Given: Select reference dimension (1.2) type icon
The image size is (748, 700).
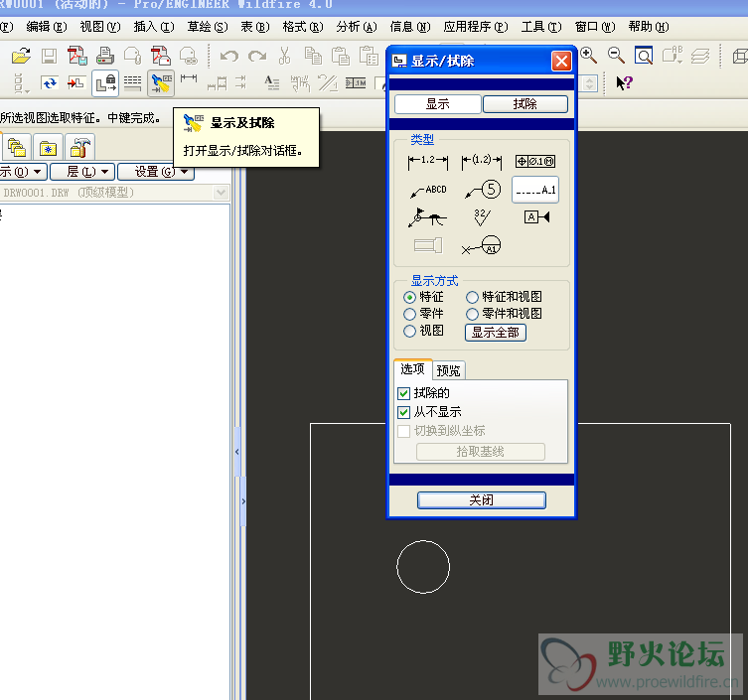Looking at the screenshot, I should pos(482,162).
